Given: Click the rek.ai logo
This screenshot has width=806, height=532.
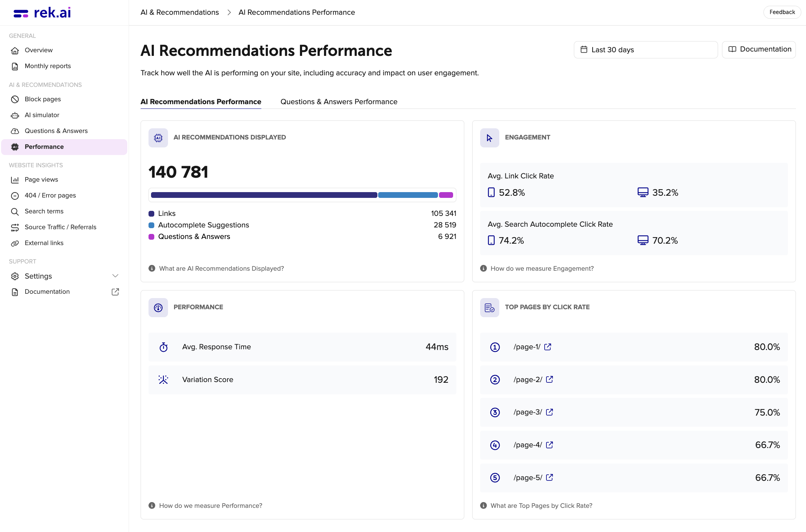Looking at the screenshot, I should (42, 13).
